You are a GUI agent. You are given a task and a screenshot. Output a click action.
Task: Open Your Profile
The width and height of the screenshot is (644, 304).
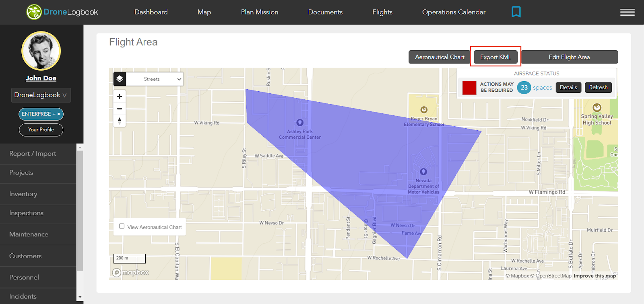click(41, 130)
